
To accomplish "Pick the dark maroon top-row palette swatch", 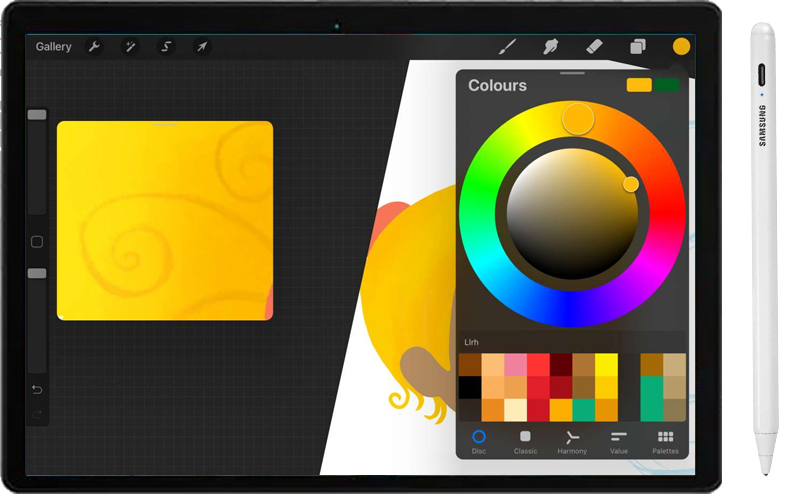I will click(x=561, y=365).
